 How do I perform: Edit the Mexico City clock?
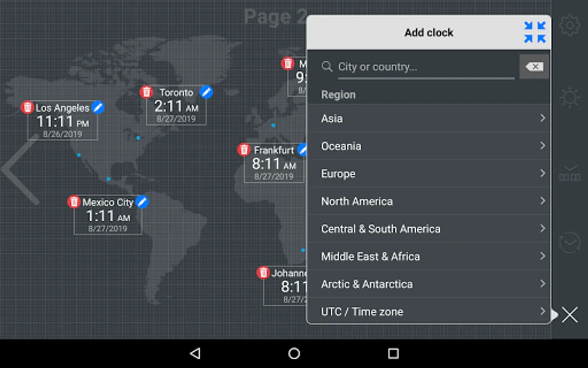pyautogui.click(x=142, y=202)
